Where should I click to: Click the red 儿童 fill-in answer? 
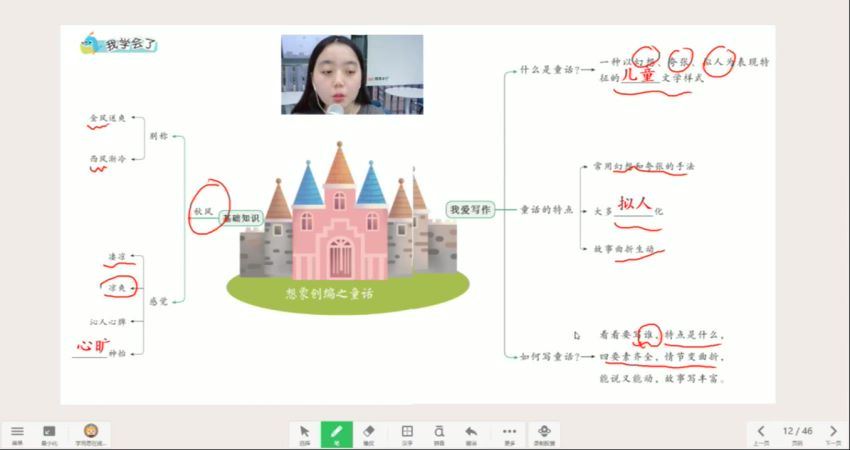pyautogui.click(x=639, y=75)
